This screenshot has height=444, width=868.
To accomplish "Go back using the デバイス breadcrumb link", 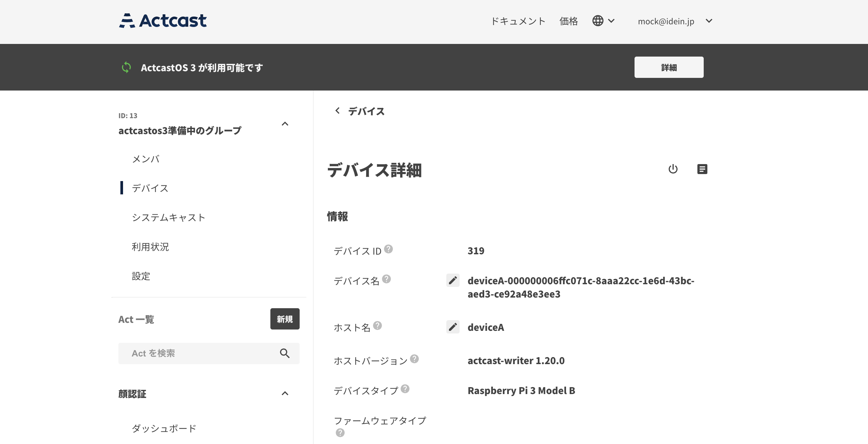I will [365, 111].
